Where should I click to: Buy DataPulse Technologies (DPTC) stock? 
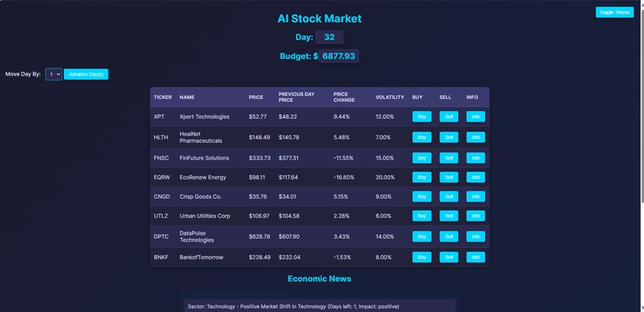coord(422,236)
